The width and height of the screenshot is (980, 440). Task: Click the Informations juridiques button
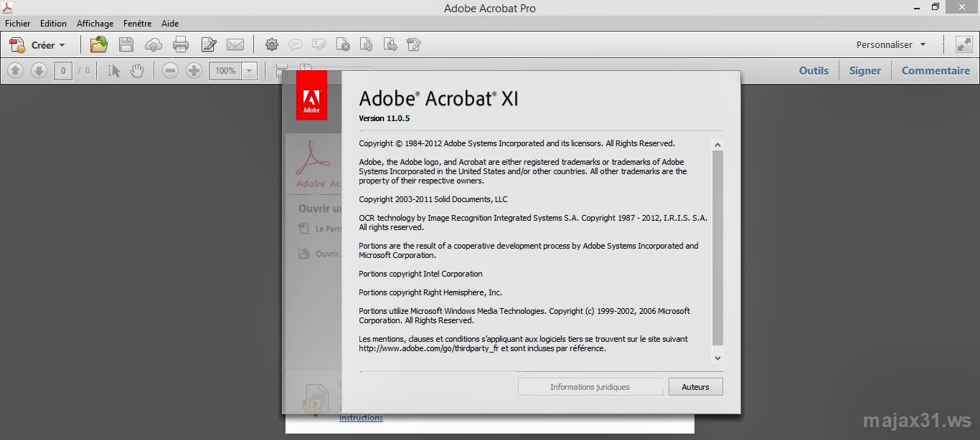(590, 387)
